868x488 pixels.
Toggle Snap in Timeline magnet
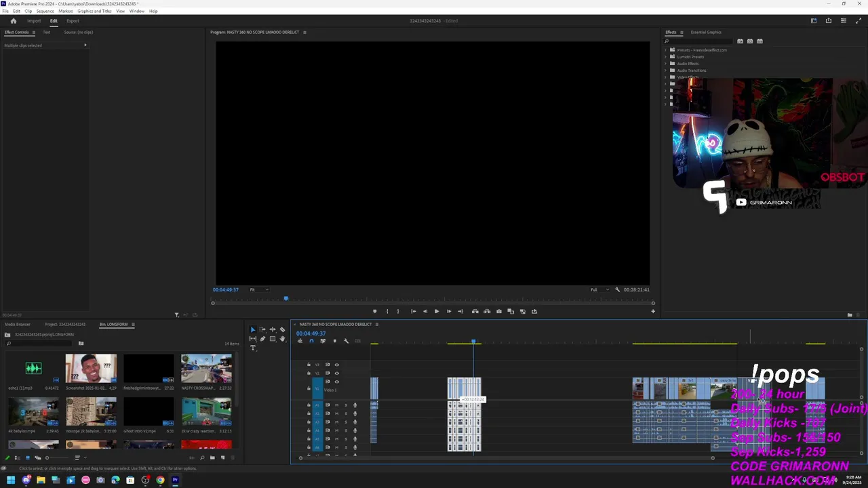coord(311,341)
